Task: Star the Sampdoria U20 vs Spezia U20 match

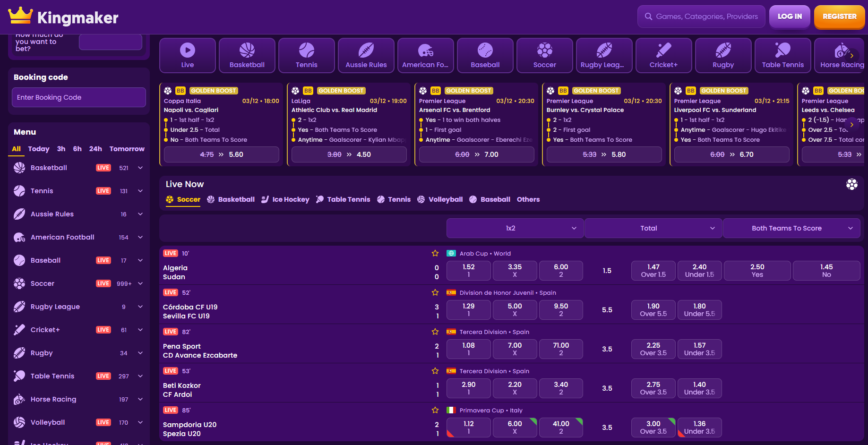Action: tap(435, 410)
